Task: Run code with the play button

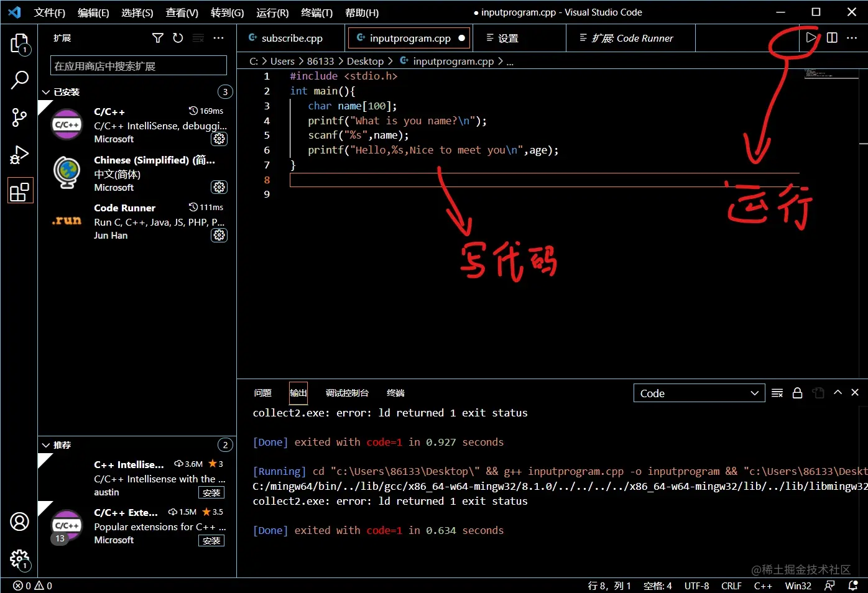Action: (811, 37)
